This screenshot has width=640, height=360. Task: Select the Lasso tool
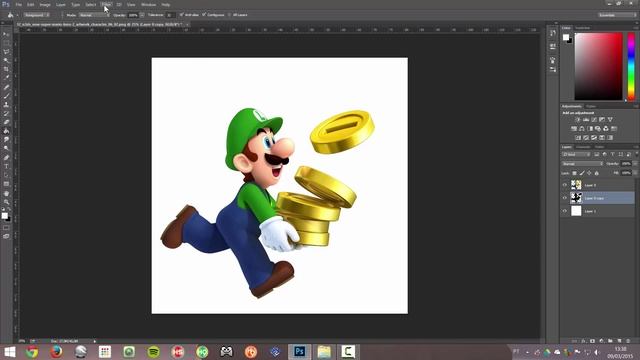pyautogui.click(x=6, y=52)
